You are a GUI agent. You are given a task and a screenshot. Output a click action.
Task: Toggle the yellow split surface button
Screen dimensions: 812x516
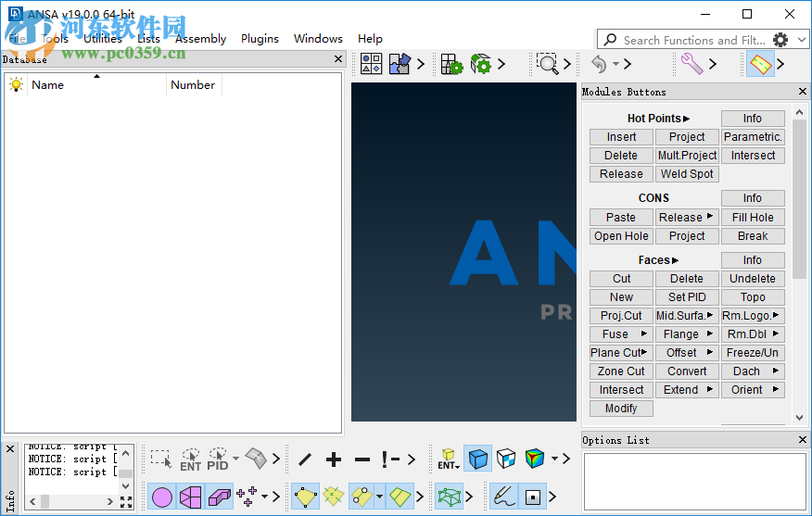pyautogui.click(x=400, y=497)
